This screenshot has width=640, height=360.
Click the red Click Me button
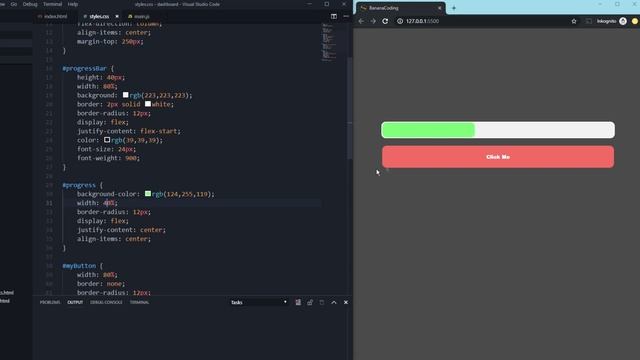(x=498, y=157)
